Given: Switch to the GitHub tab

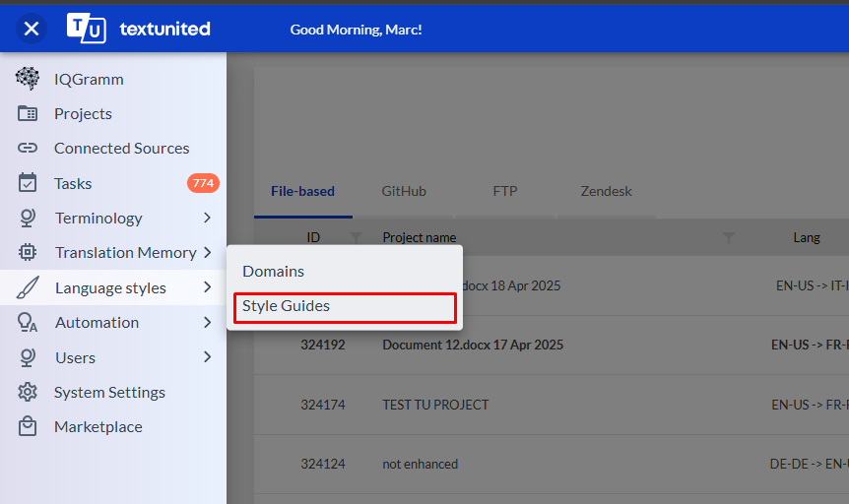Looking at the screenshot, I should pos(404,191).
